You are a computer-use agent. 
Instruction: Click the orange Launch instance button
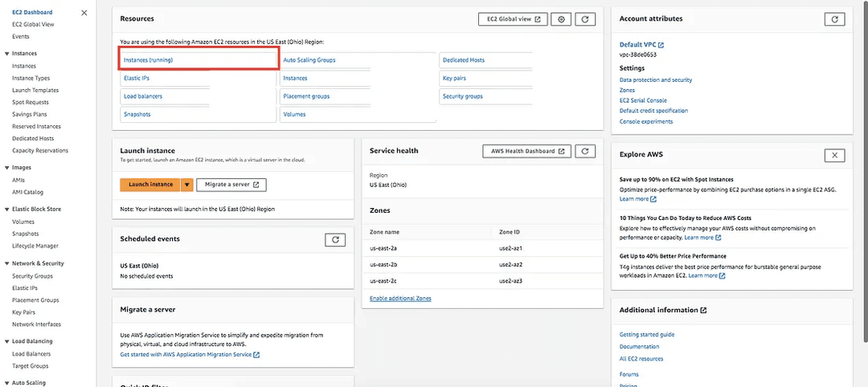150,185
